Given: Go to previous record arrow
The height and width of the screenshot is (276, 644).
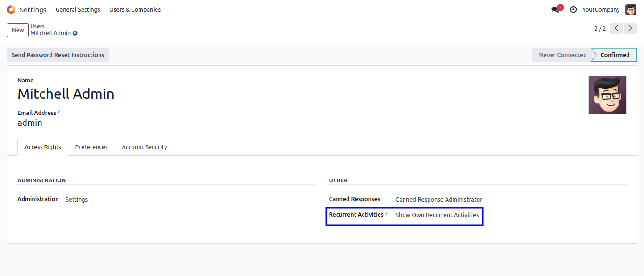Looking at the screenshot, I should [x=616, y=28].
